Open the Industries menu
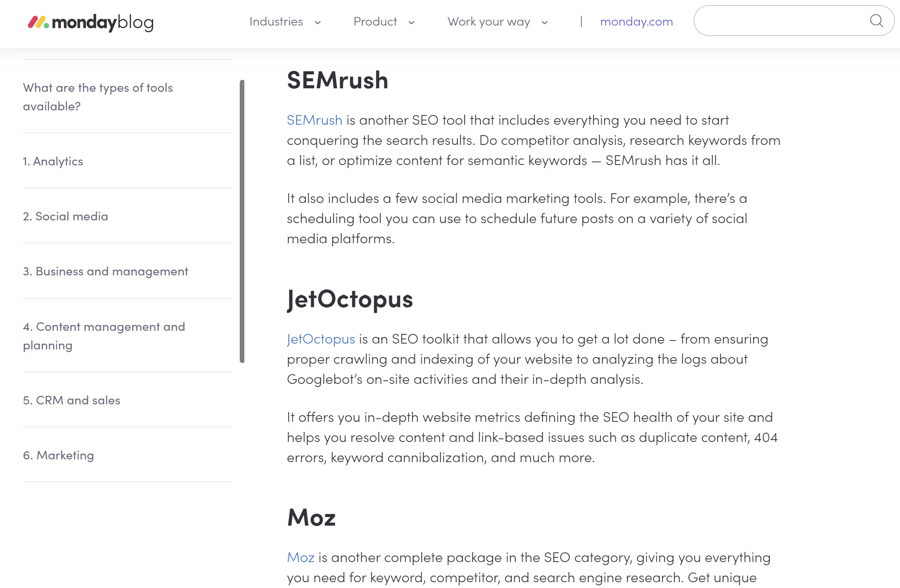The height and width of the screenshot is (588, 900). click(276, 22)
